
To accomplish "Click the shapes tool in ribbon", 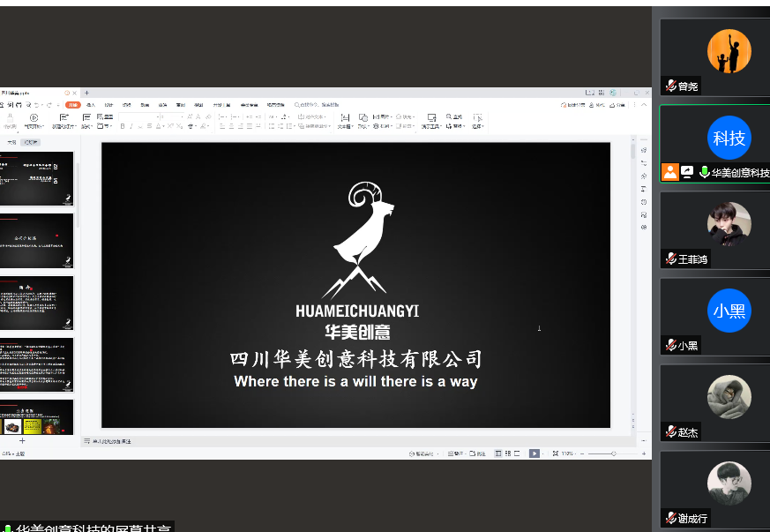I will (x=363, y=118).
